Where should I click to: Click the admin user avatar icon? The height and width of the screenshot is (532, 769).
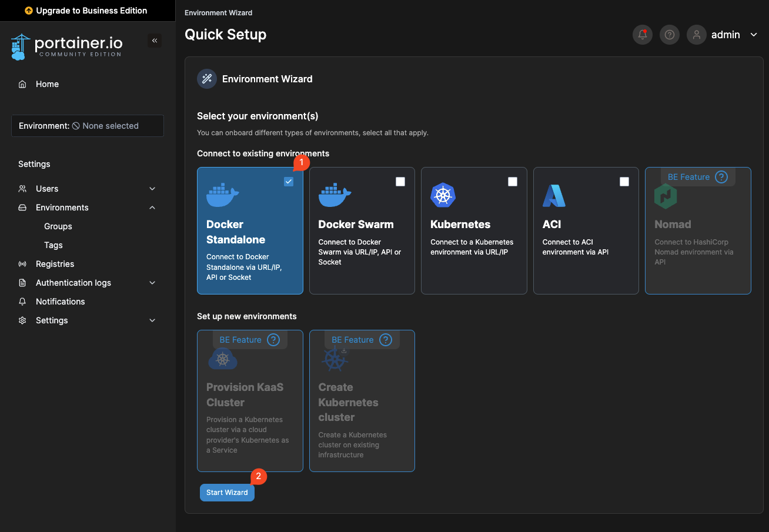[x=696, y=35]
